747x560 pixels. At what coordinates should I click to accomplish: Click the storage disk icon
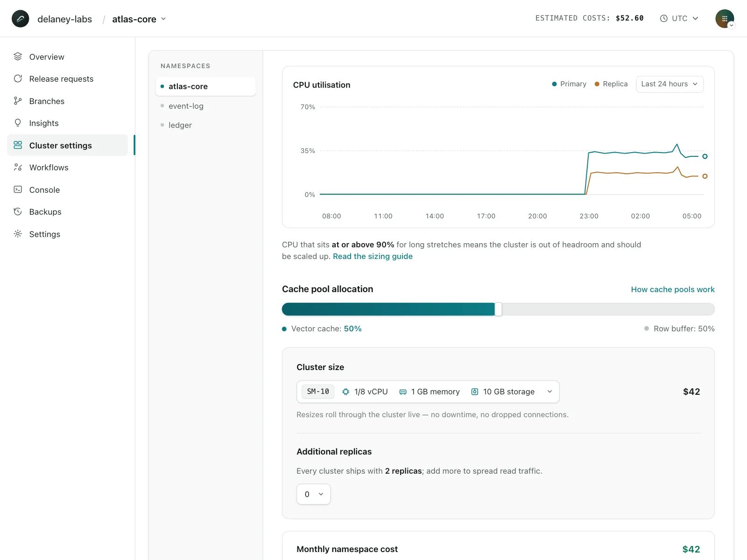tap(475, 392)
